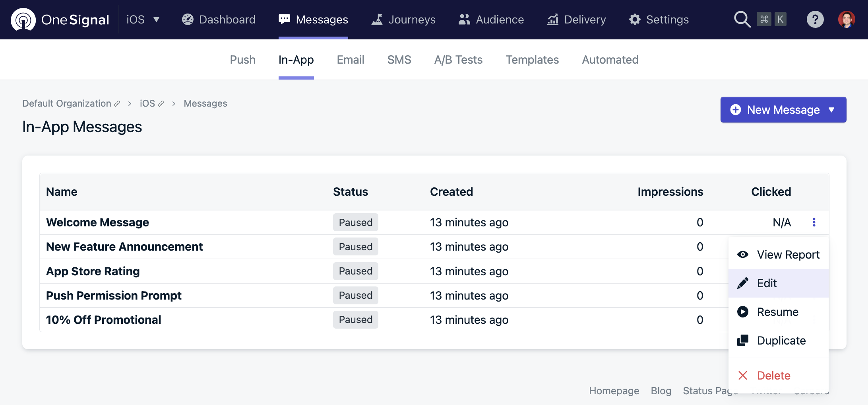Image resolution: width=868 pixels, height=405 pixels.
Task: Click the Impressions column header
Action: [670, 192]
